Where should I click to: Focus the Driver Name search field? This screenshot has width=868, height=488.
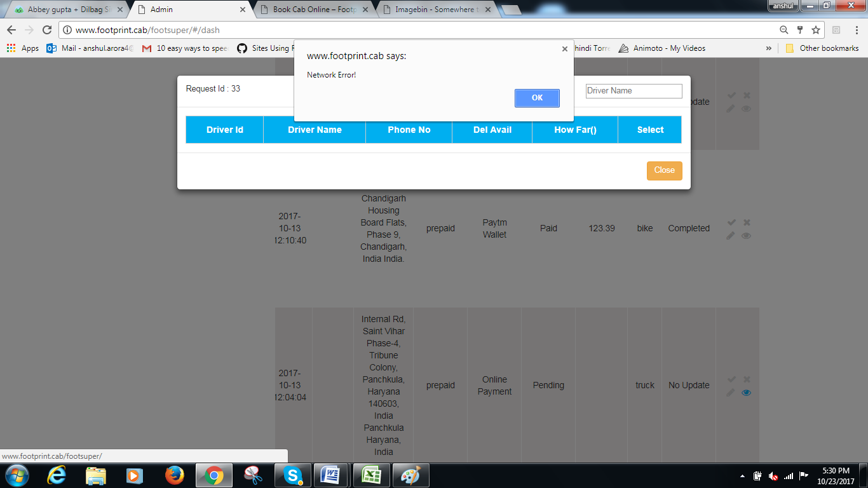coord(634,91)
